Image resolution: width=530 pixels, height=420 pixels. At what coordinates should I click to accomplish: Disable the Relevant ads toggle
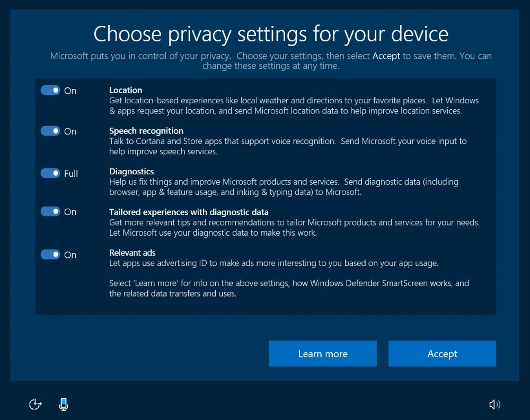(50, 254)
